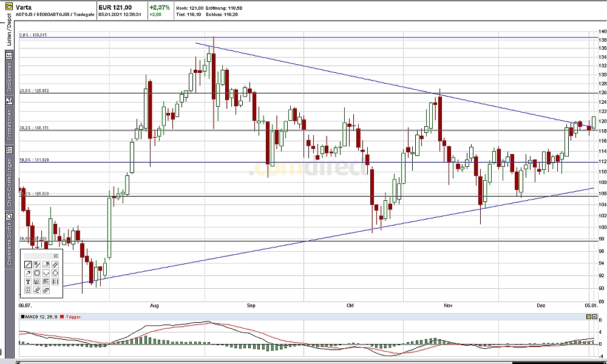The height and width of the screenshot is (364, 607).
Task: Click the Eröffnung: 118,50 value
Action: [223, 8]
